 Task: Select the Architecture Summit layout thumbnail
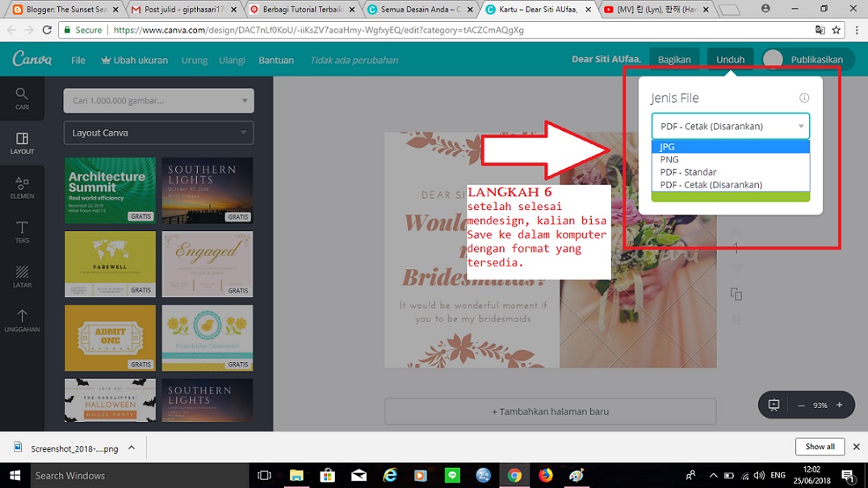coord(110,190)
